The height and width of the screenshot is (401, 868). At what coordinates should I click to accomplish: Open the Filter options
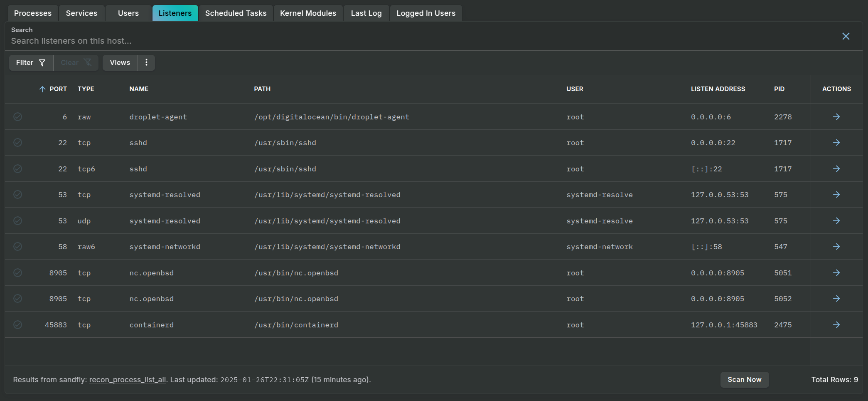31,62
